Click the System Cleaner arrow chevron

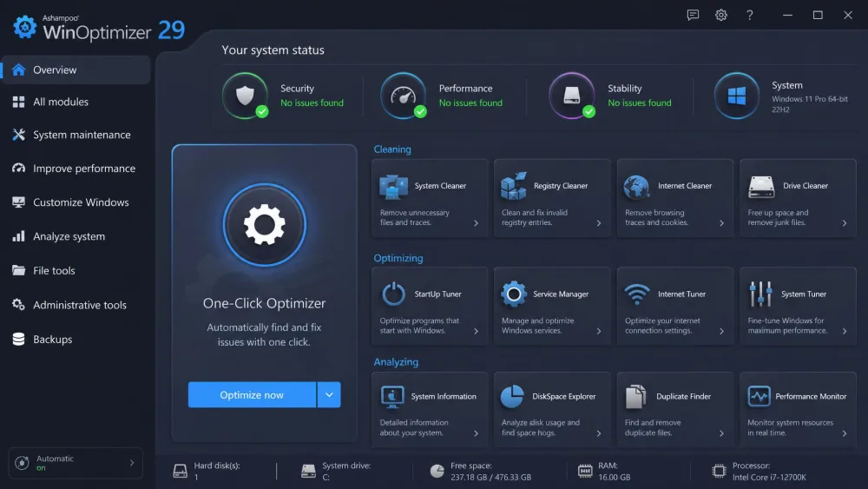click(x=476, y=223)
